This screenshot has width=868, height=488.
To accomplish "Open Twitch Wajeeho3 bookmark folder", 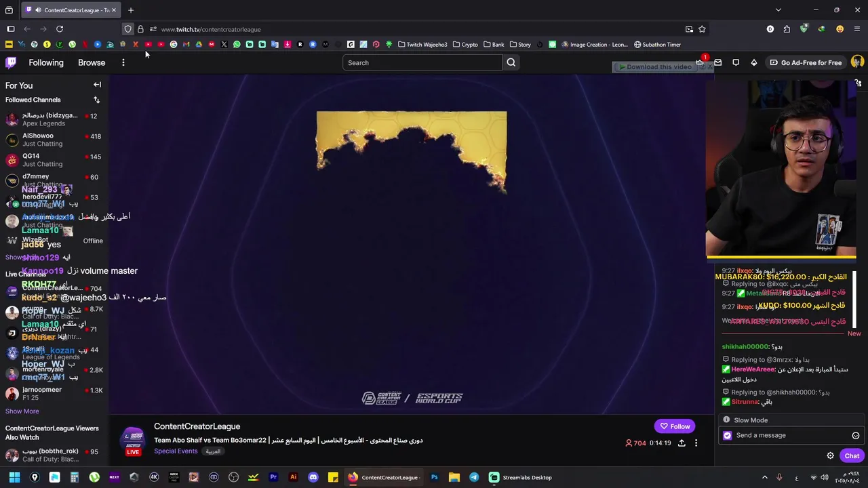I will tap(422, 45).
